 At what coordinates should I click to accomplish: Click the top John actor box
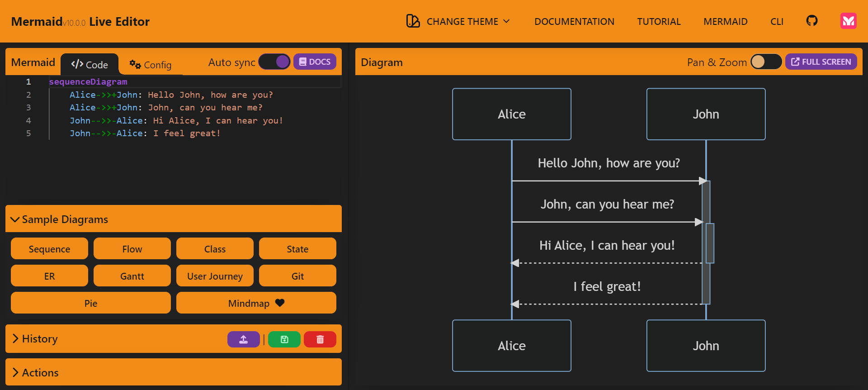[706, 114]
